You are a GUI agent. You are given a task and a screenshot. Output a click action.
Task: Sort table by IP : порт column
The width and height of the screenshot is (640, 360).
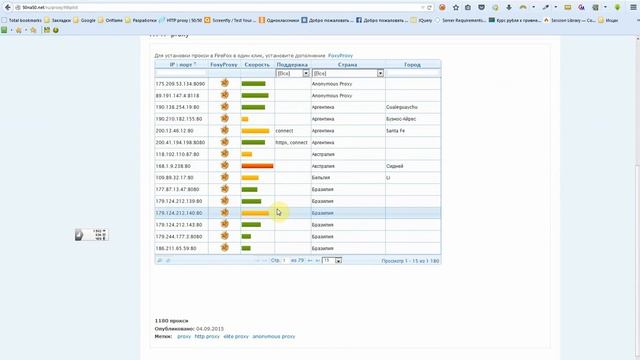click(x=182, y=64)
